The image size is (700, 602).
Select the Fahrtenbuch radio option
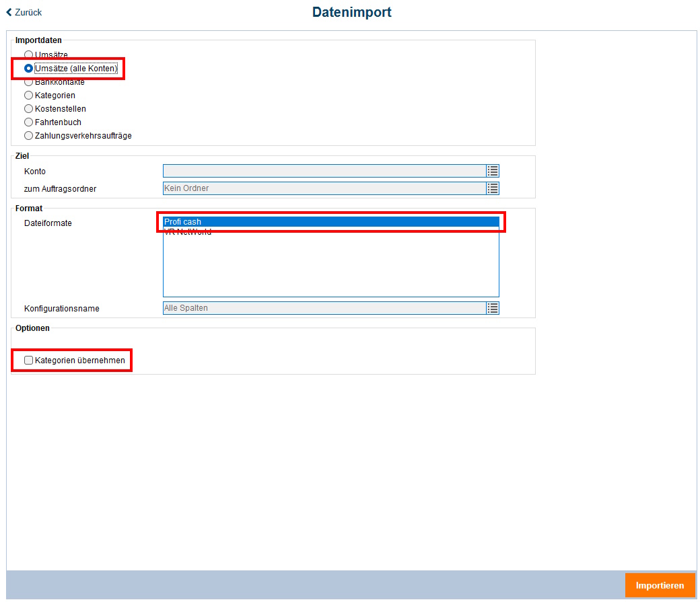[28, 122]
